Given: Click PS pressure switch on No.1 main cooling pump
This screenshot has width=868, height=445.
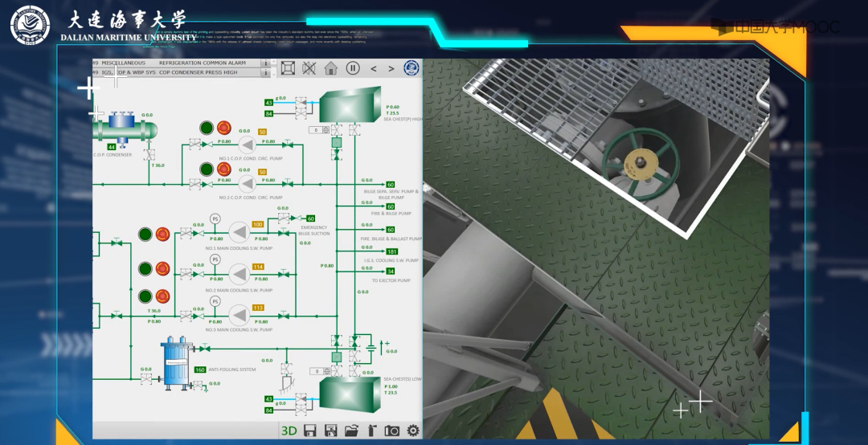Looking at the screenshot, I should click(215, 219).
